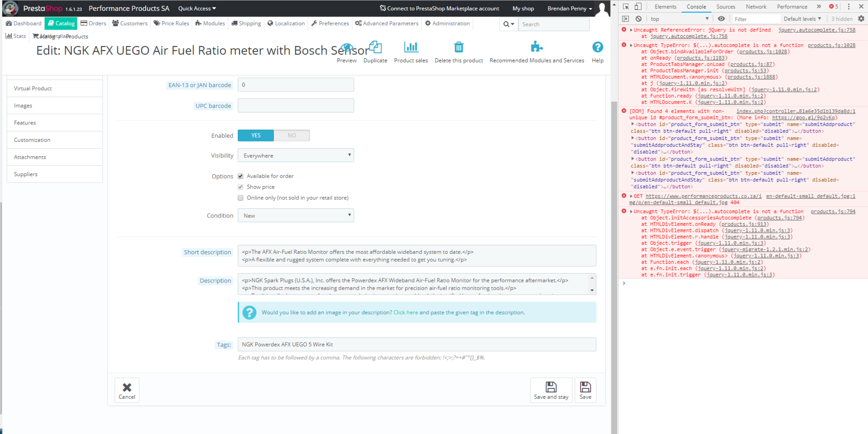Toggle console live expression eye icon
This screenshot has height=434, width=868.
(721, 19)
